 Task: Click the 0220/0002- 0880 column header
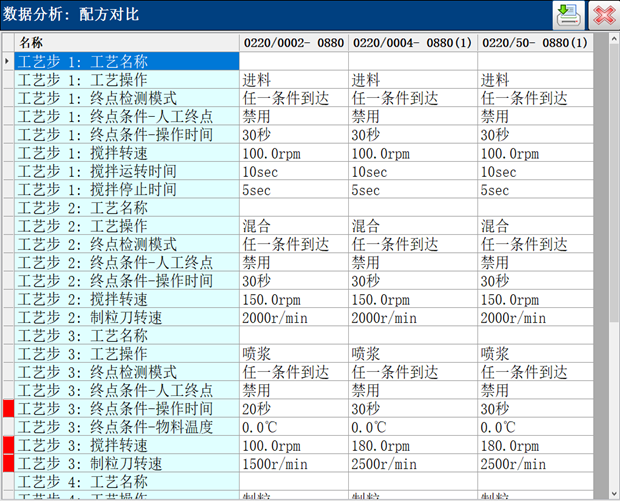click(x=294, y=42)
